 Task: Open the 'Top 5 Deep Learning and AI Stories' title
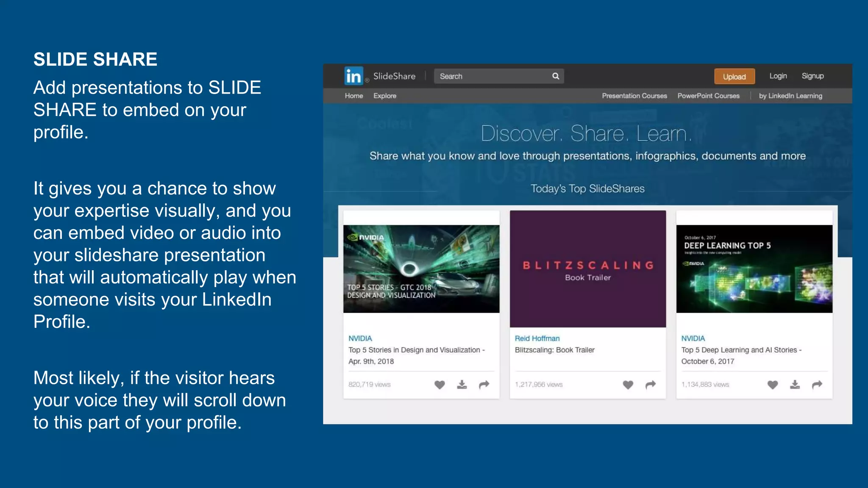[x=742, y=355]
